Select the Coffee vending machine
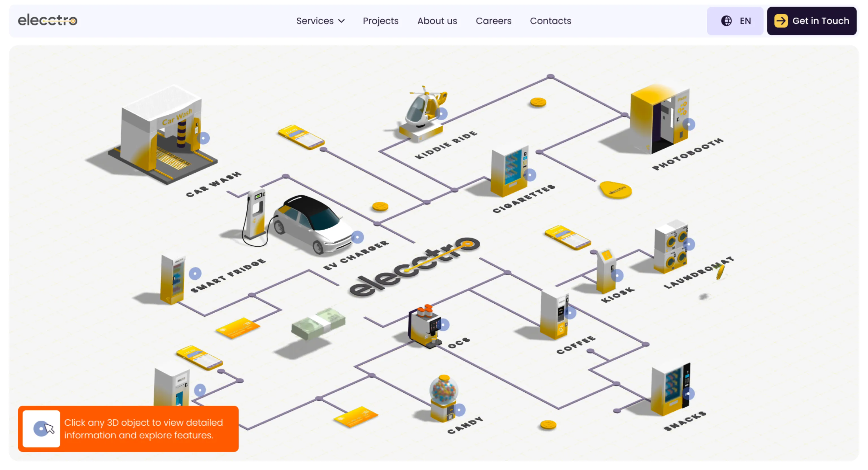The height and width of the screenshot is (470, 868). (x=554, y=315)
